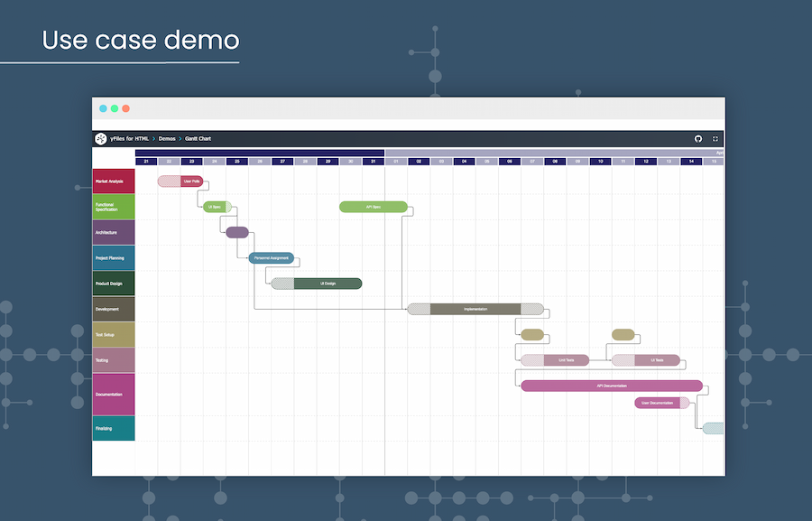Open the Demos breadcrumb link
The width and height of the screenshot is (812, 521).
[x=166, y=139]
